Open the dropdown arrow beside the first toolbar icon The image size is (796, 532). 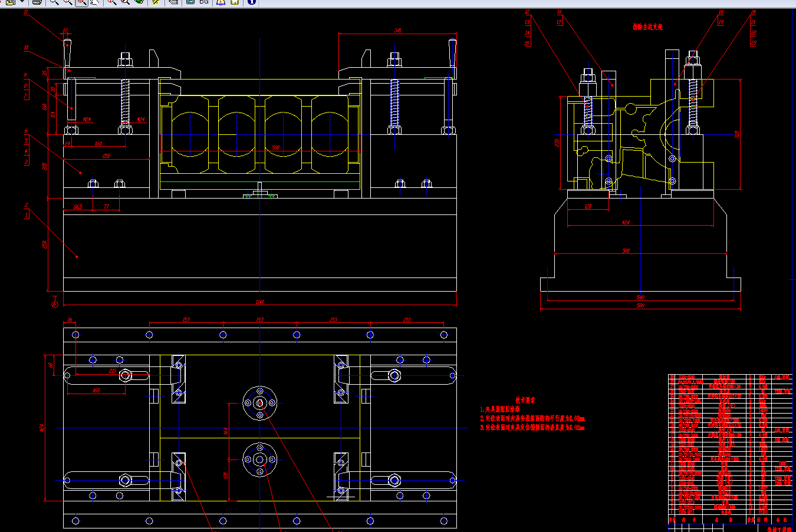tap(22, 2)
